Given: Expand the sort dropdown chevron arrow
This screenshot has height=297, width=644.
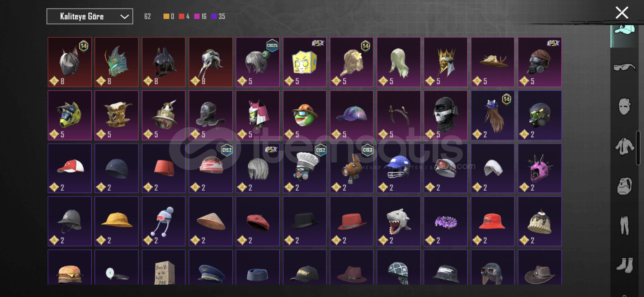Looking at the screenshot, I should coord(124,16).
